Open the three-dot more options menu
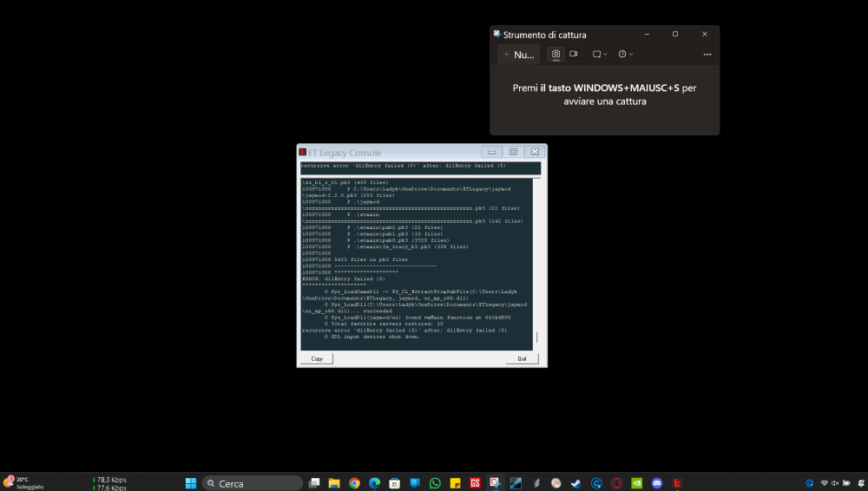This screenshot has width=868, height=491. tap(707, 55)
